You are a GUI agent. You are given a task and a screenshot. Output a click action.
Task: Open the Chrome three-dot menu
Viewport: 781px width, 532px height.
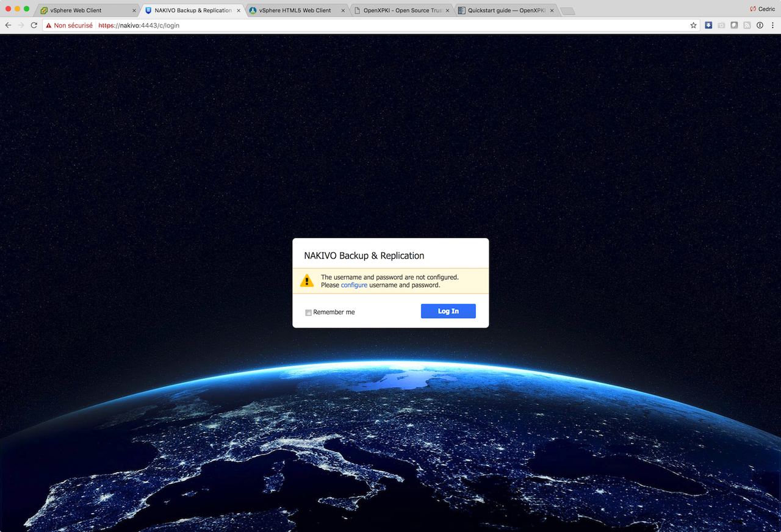772,26
